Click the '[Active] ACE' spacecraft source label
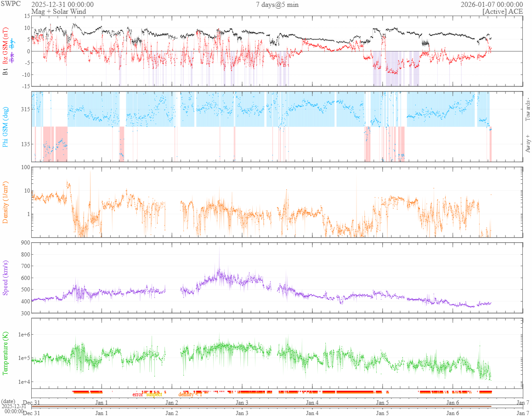The height and width of the screenshot is (416, 532). [503, 11]
